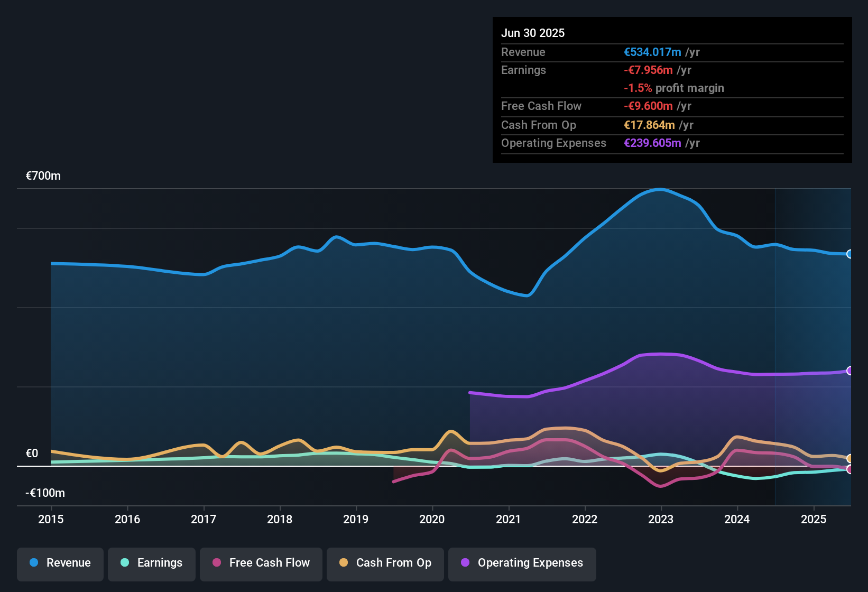Screen dimensions: 868x592
Task: Click the Cash From Op endpoint circle
Action: pyautogui.click(x=849, y=458)
